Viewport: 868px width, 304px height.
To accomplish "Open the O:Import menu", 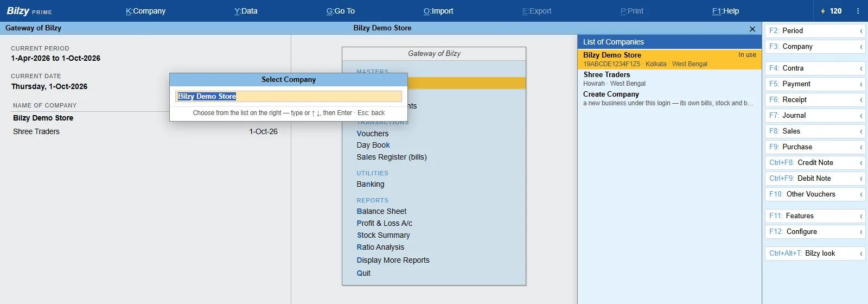I will pos(438,11).
